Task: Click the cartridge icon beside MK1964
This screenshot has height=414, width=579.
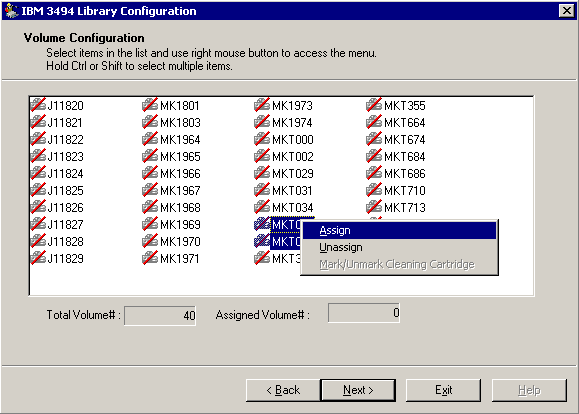Action: [x=150, y=139]
